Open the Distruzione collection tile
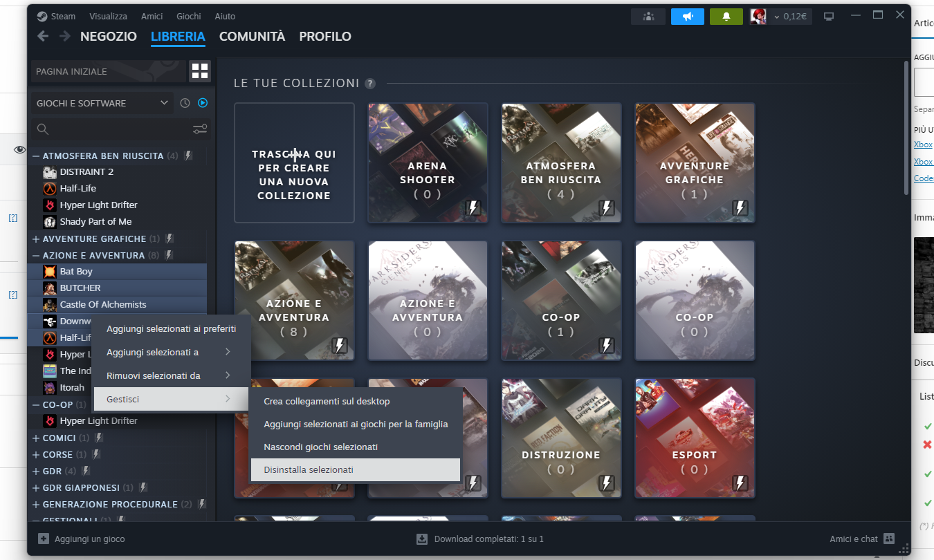Viewport: 934px width, 560px height. pos(561,438)
